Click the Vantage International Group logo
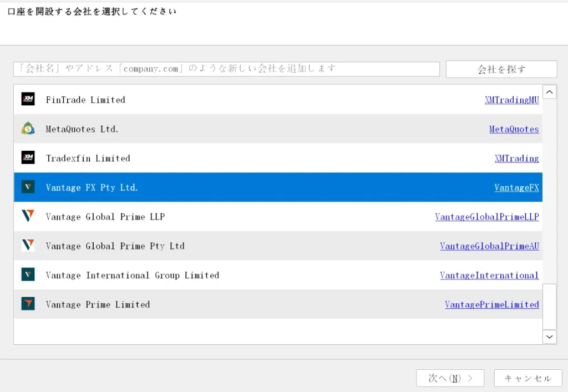568x392 pixels. (x=27, y=274)
